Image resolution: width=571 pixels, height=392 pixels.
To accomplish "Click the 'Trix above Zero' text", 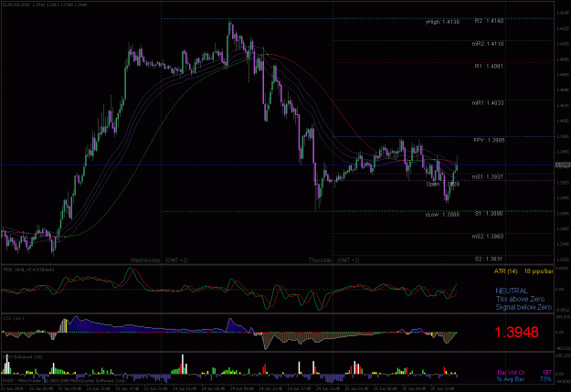I will [520, 299].
